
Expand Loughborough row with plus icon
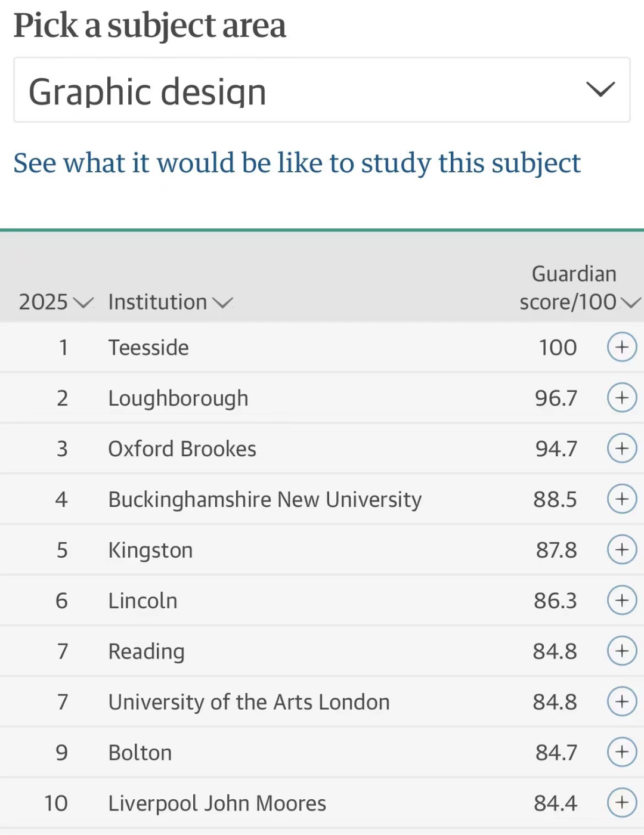tap(622, 398)
